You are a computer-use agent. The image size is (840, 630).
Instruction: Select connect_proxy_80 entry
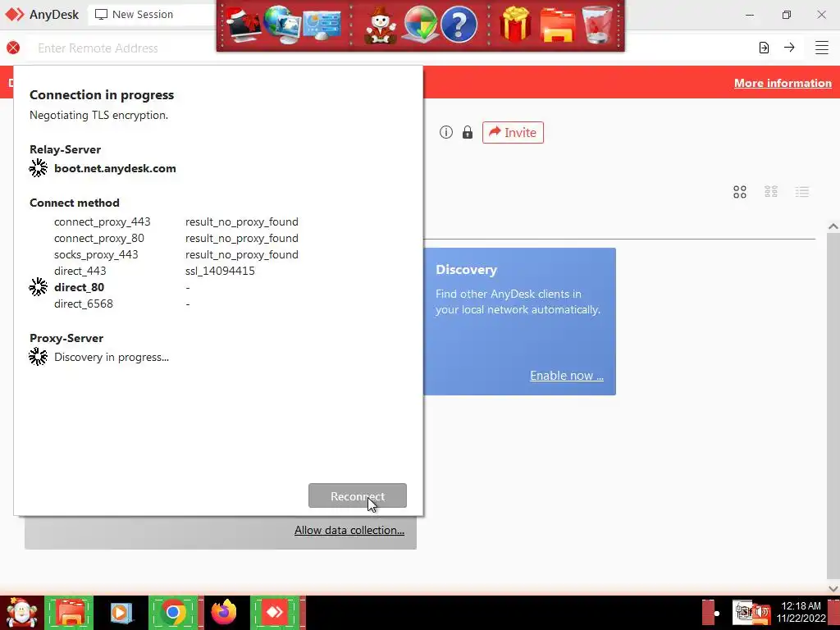click(x=99, y=239)
